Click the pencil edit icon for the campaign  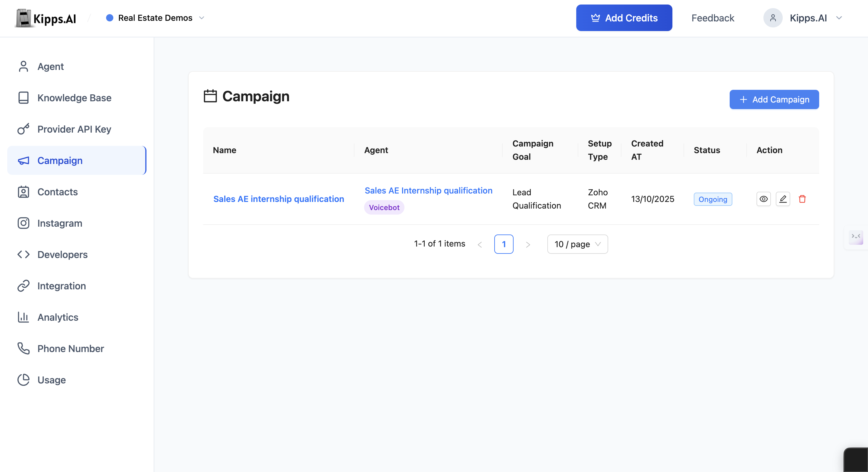(x=782, y=199)
